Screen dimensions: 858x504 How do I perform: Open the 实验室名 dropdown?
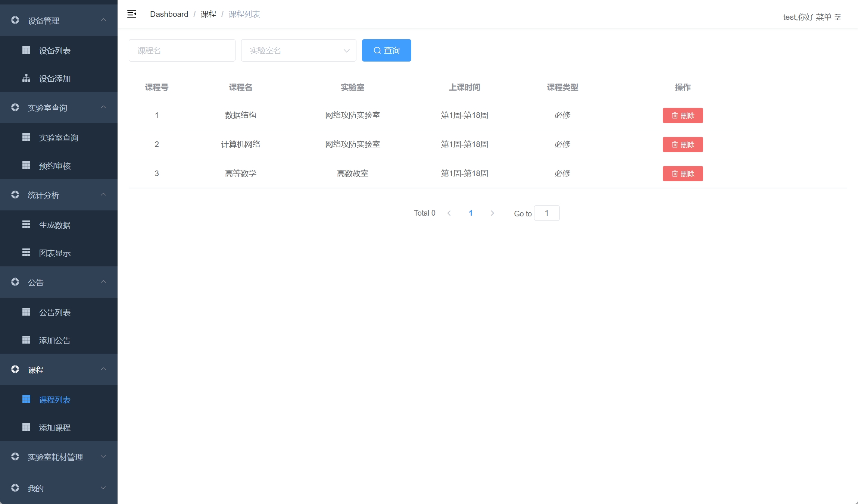[x=298, y=50]
